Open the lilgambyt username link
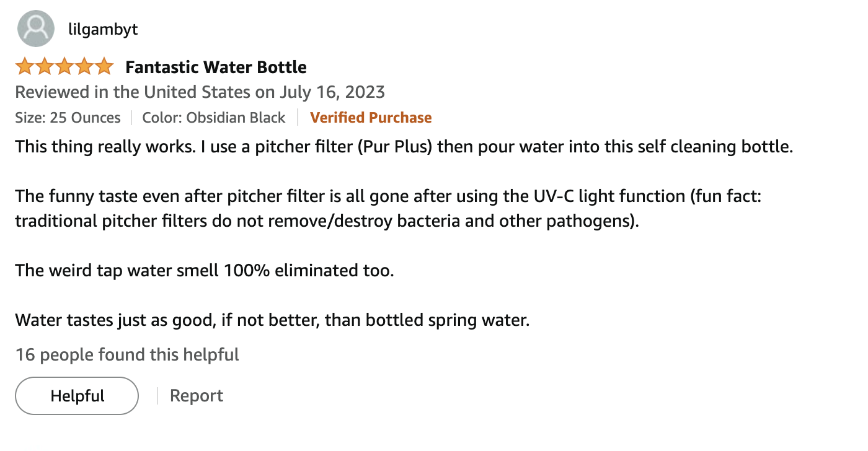Screen dimensions: 868x451 click(104, 29)
